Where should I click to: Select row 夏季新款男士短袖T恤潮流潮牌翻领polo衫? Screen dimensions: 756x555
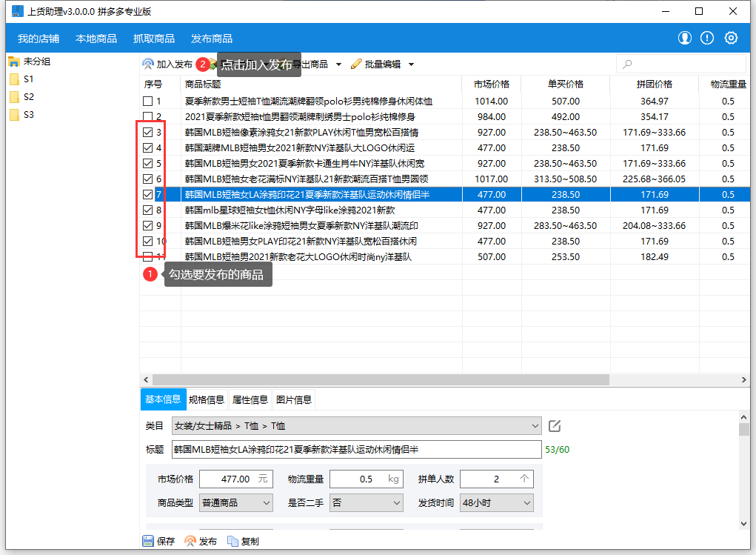coord(445,102)
